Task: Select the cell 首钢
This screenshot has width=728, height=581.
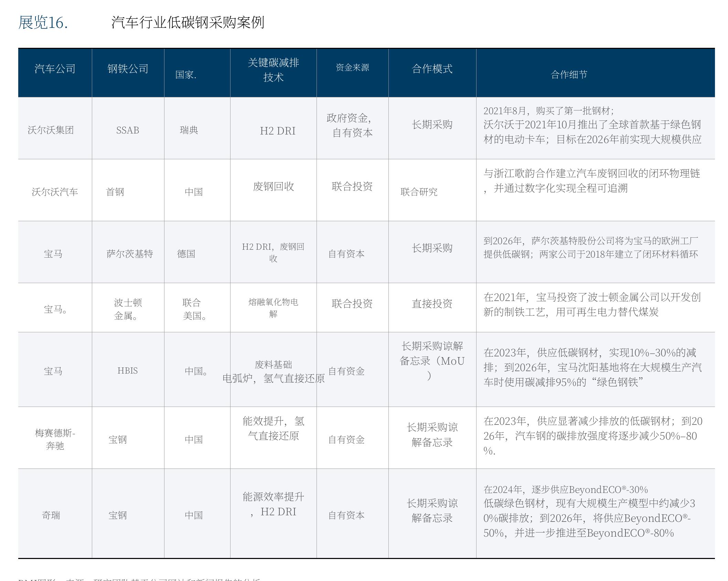Action: (115, 192)
